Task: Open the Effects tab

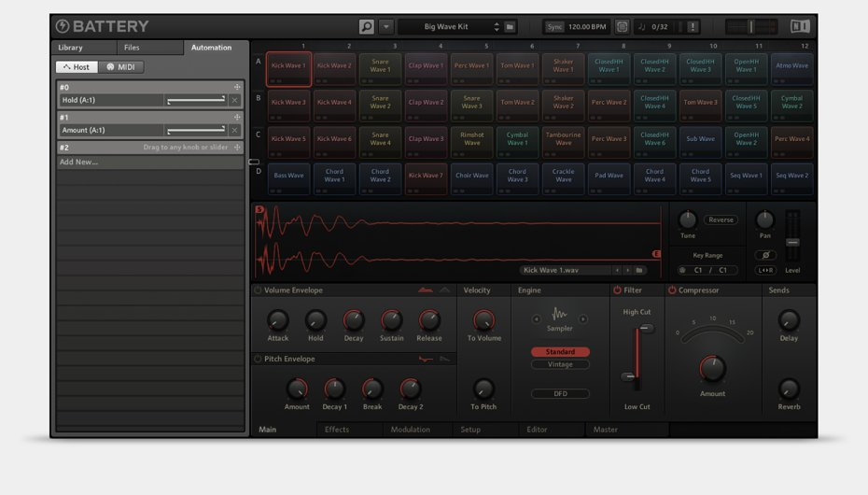Action: click(337, 430)
